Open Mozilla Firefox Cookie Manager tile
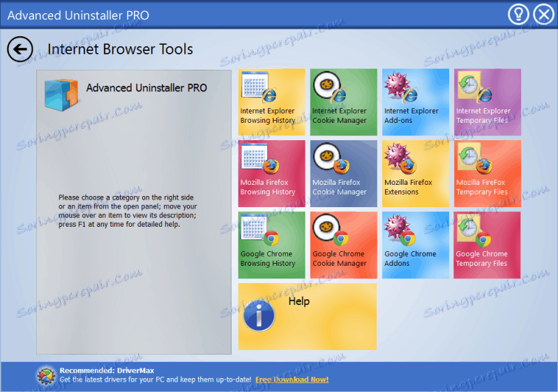Image resolution: width=558 pixels, height=392 pixels. pos(343,174)
